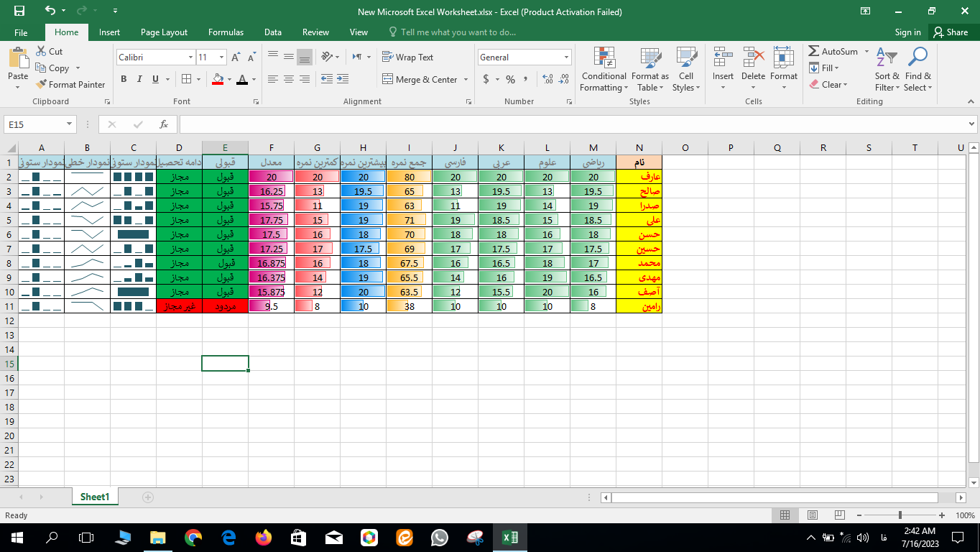Screen dimensions: 980x552
Task: Click the Insert Function fx icon
Action: [164, 124]
